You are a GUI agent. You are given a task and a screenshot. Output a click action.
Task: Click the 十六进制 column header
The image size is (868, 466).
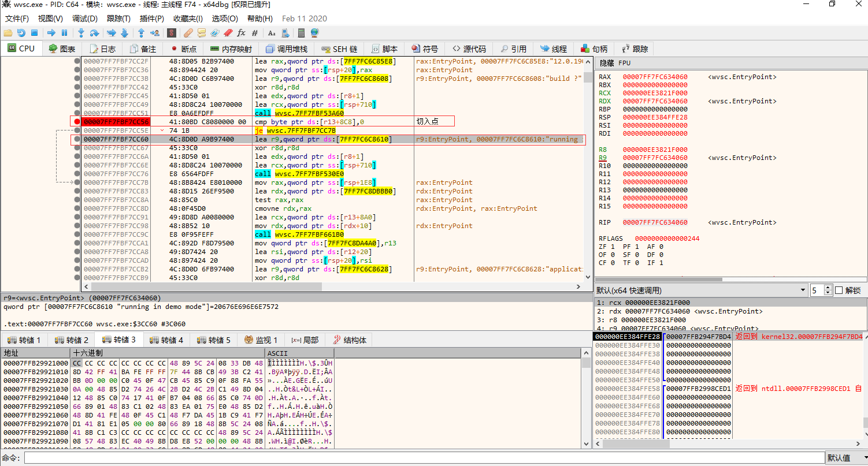[168, 353]
